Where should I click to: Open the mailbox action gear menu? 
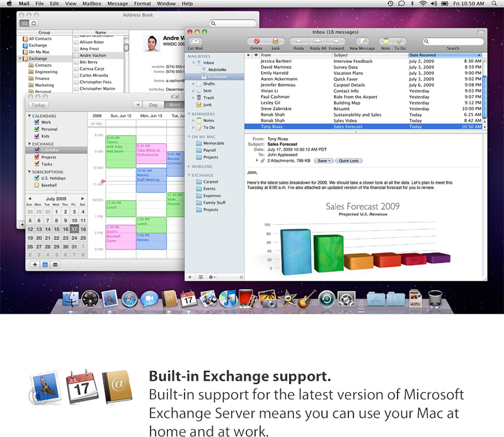pos(212,277)
